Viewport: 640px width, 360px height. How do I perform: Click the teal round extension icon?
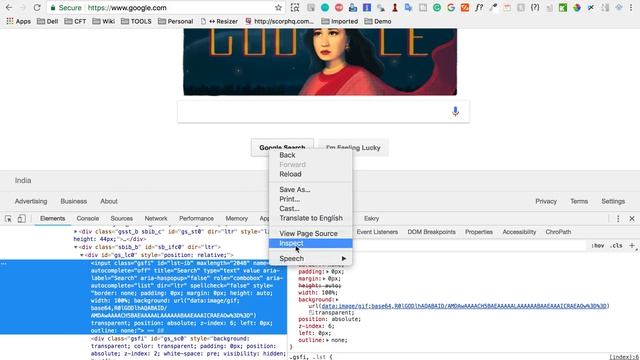325,7
